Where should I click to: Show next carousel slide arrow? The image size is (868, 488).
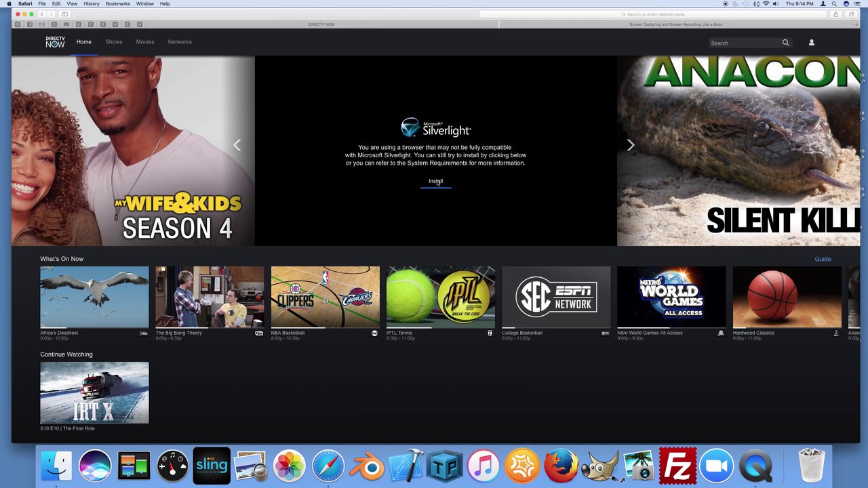[x=631, y=145]
